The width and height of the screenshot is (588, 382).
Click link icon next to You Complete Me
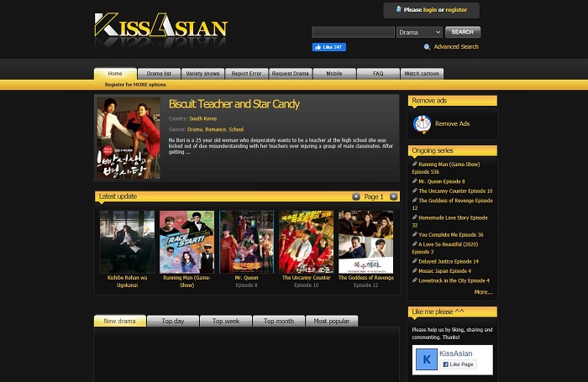tap(415, 234)
